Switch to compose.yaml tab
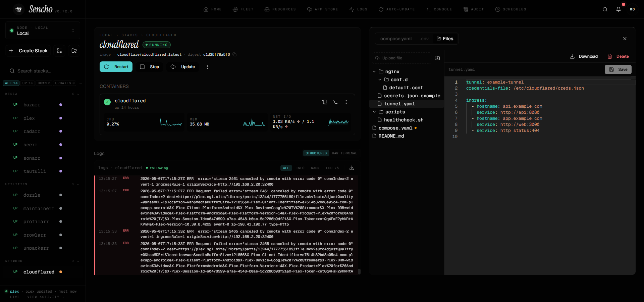This screenshot has height=302, width=644. (396, 39)
